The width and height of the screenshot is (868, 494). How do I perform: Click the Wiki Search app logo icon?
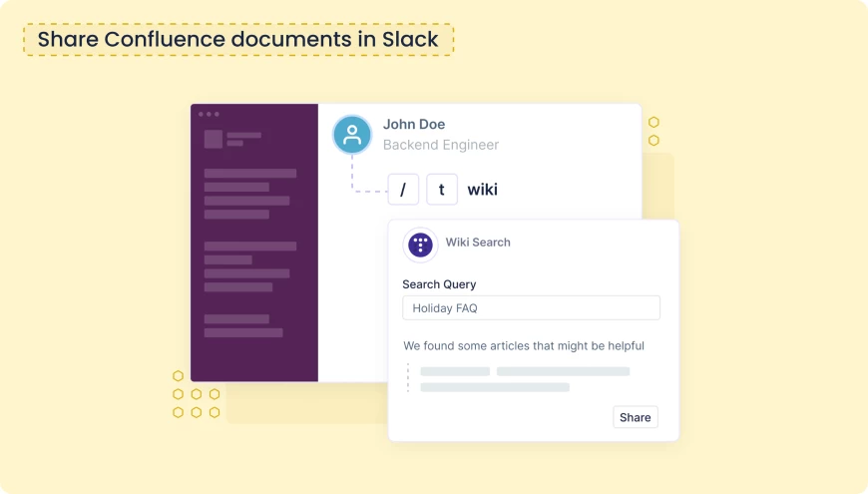tap(420, 245)
